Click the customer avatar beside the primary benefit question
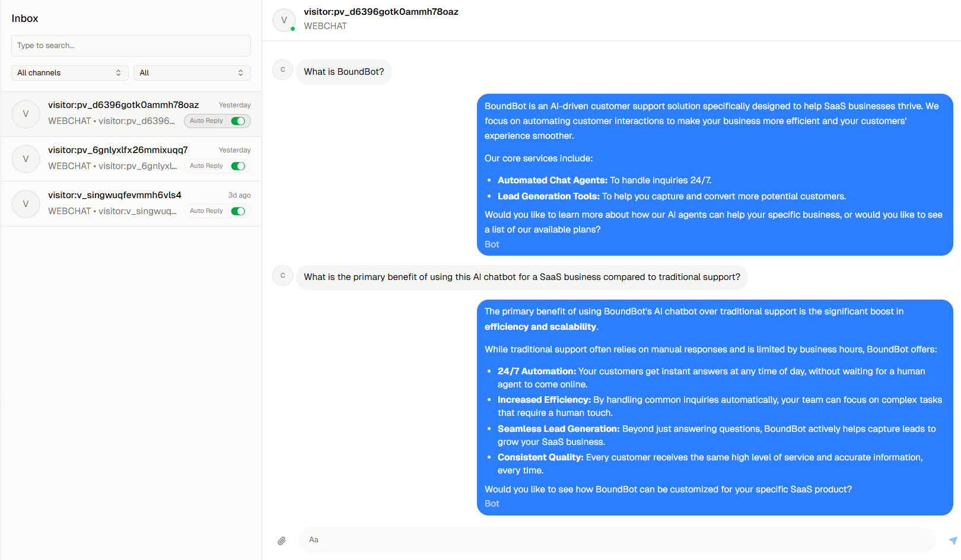The image size is (961, 560). tap(282, 275)
